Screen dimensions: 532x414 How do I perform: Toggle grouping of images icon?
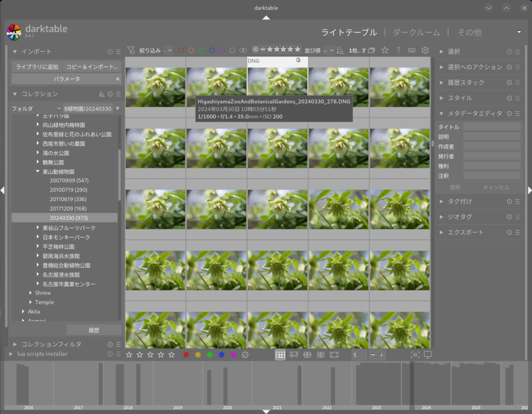[371, 50]
